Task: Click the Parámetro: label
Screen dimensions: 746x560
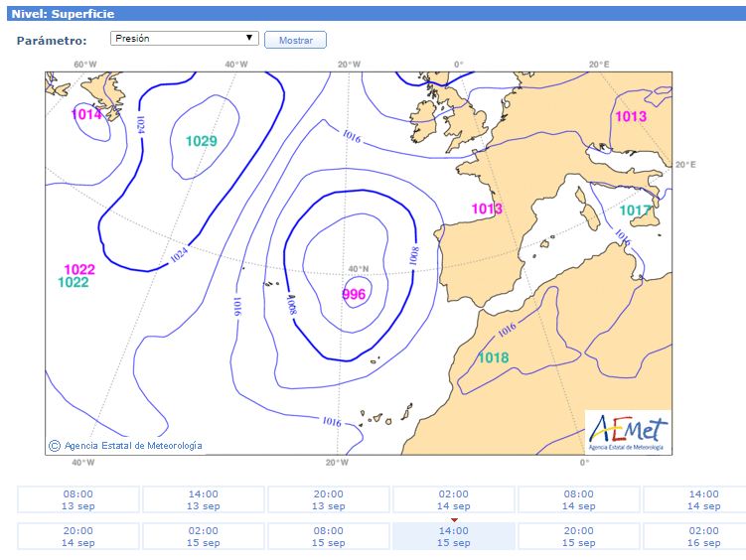Action: tap(52, 41)
